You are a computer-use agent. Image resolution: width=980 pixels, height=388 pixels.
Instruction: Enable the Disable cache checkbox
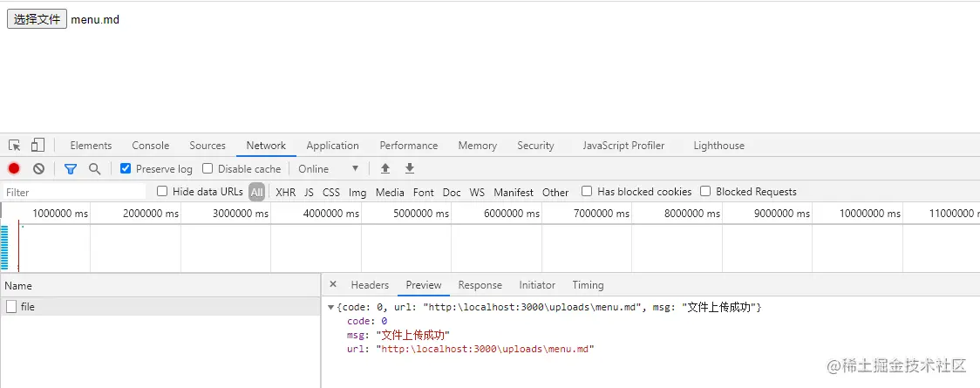pyautogui.click(x=208, y=168)
